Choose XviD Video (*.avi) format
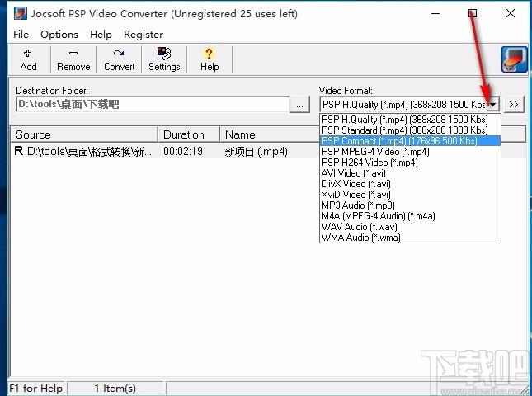This screenshot has width=532, height=396. click(x=410, y=195)
